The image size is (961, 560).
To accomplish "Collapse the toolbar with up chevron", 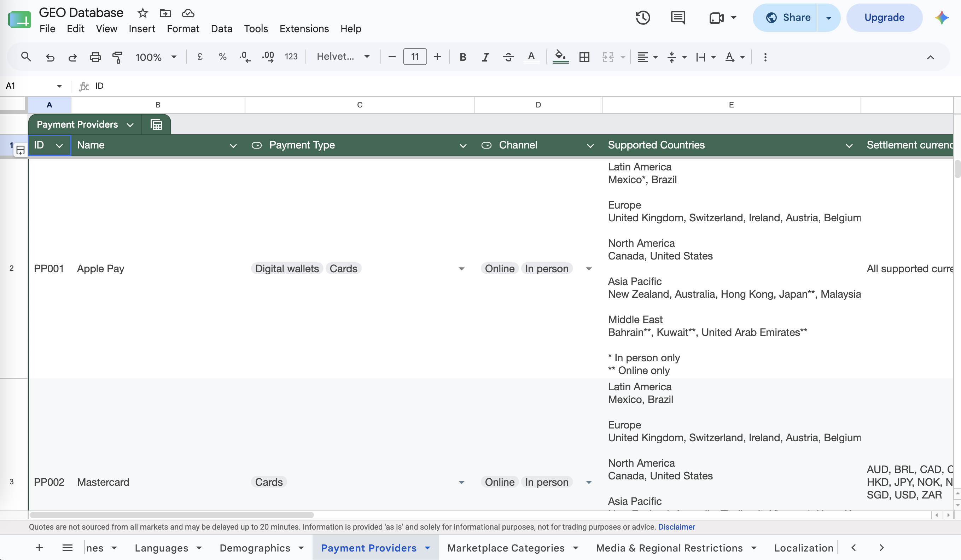I will [x=930, y=57].
